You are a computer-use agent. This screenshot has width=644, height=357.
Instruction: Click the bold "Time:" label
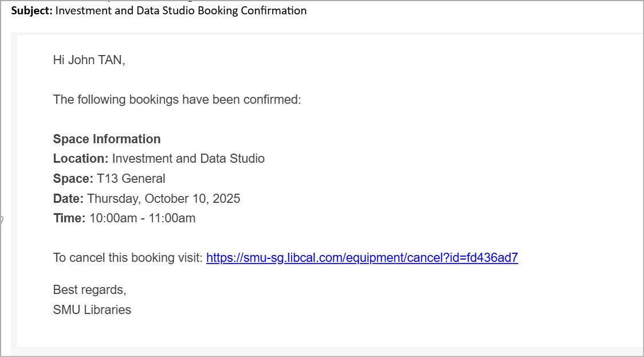tap(69, 218)
